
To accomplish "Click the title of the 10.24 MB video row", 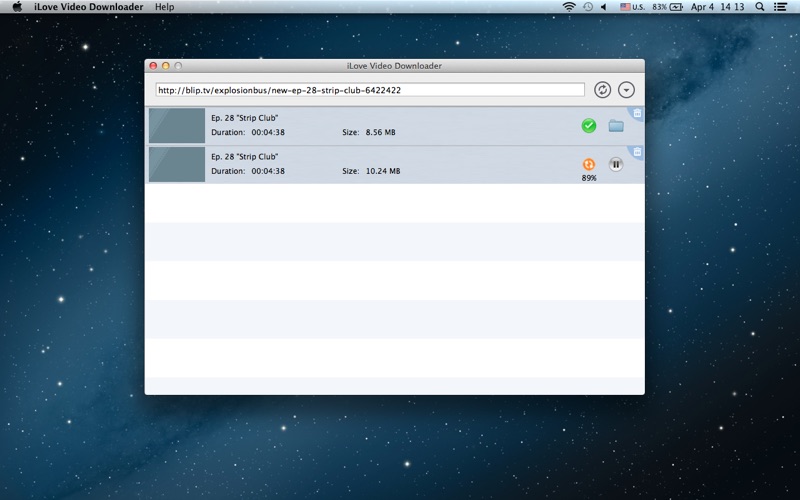I will 244,157.
